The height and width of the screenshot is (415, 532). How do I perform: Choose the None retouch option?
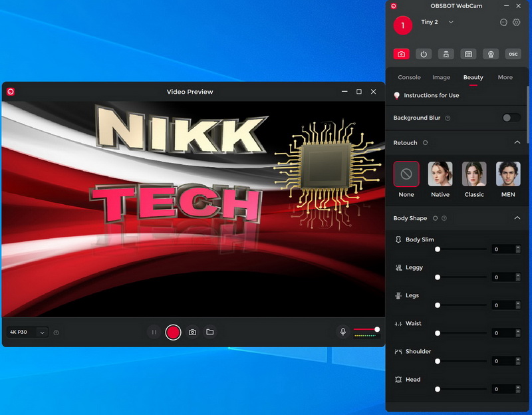406,174
